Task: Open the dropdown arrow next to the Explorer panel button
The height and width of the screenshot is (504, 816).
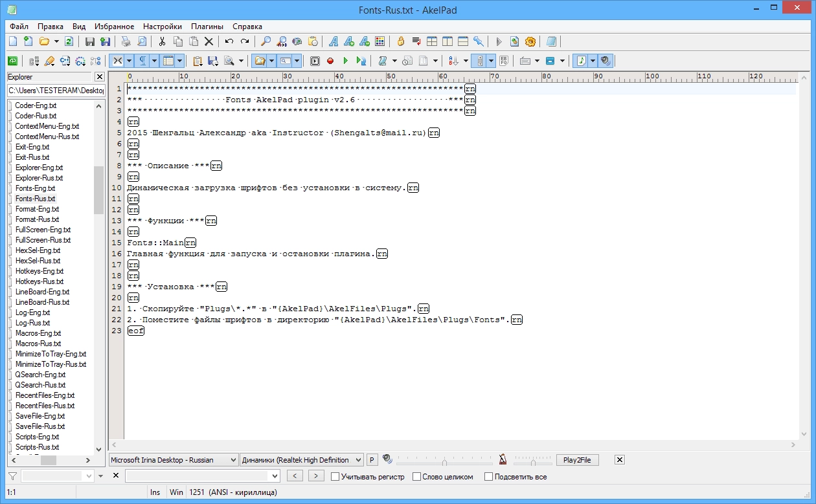Action: (x=272, y=61)
